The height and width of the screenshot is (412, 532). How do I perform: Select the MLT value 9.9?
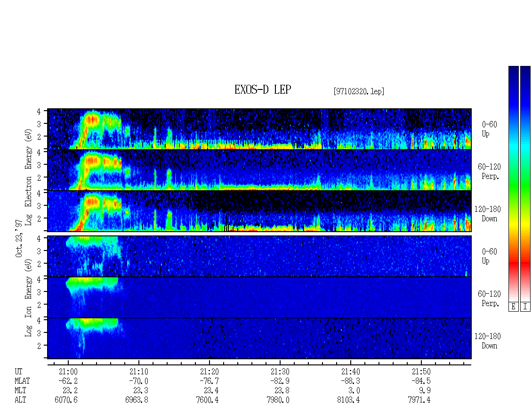coord(425,391)
